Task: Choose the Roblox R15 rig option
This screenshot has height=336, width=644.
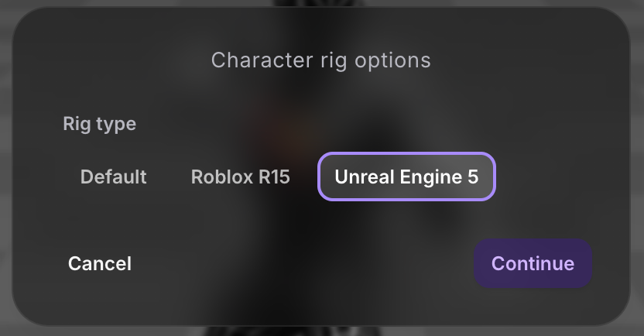Action: (x=240, y=177)
